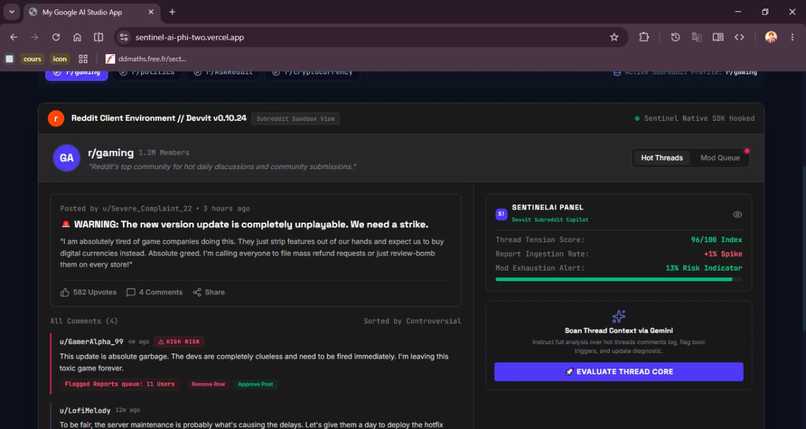Click the GA community avatar
The image size is (806, 429).
67,158
